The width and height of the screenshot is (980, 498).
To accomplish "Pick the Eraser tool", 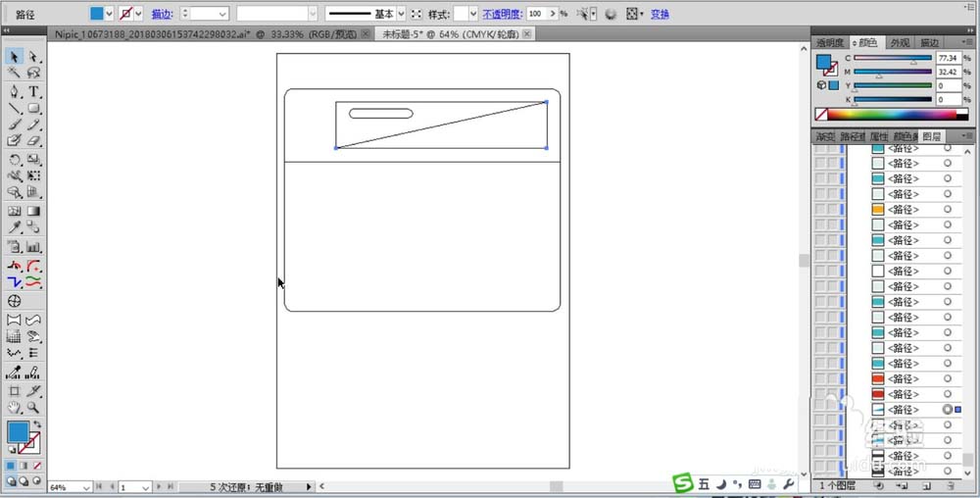I will (x=33, y=140).
